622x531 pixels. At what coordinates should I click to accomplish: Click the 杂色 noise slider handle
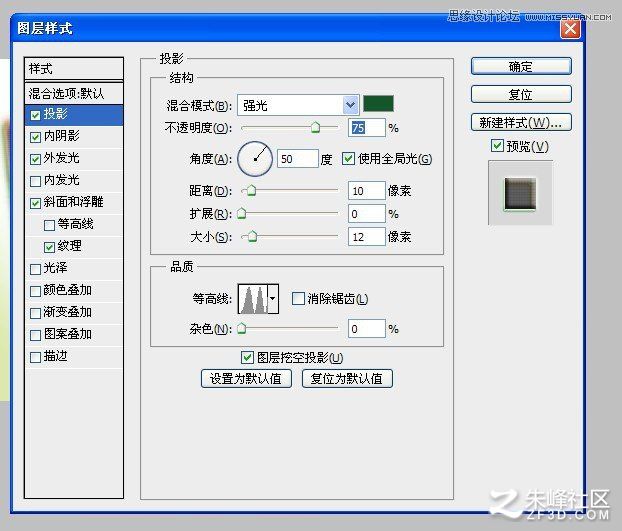(x=242, y=328)
